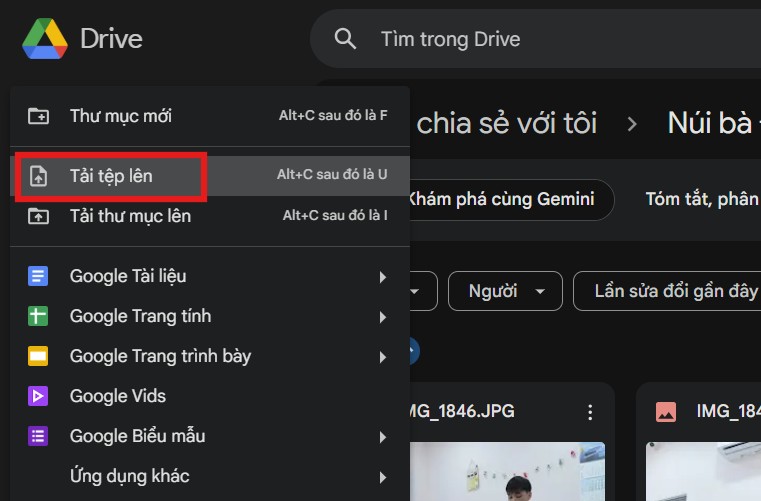Choose 'Thư mục mới' menu entry
This screenshot has height=501, width=761.
pos(210,116)
